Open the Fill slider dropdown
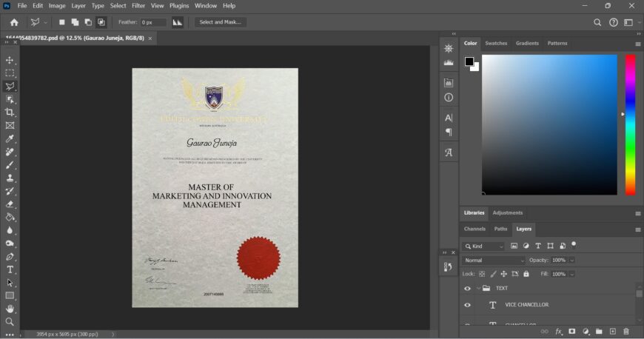This screenshot has width=644, height=339. [571, 274]
